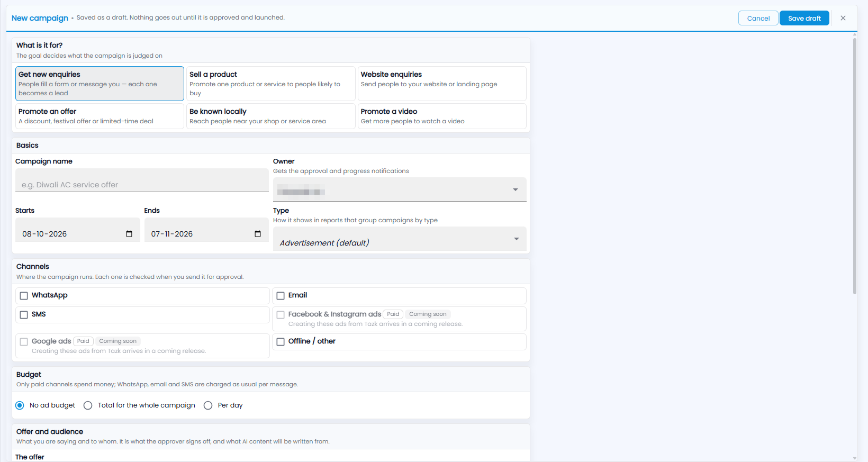Choose Total for the whole campaign budget
868x462 pixels.
pyautogui.click(x=88, y=405)
